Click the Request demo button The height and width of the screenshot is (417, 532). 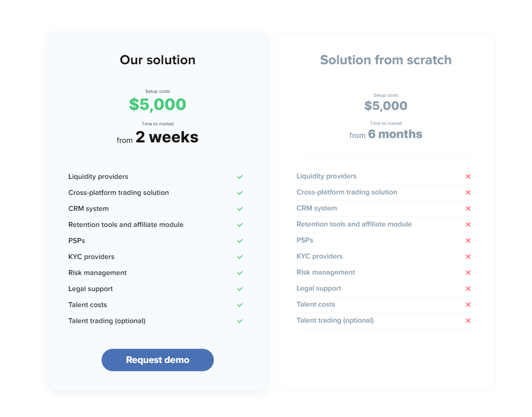coord(157,360)
